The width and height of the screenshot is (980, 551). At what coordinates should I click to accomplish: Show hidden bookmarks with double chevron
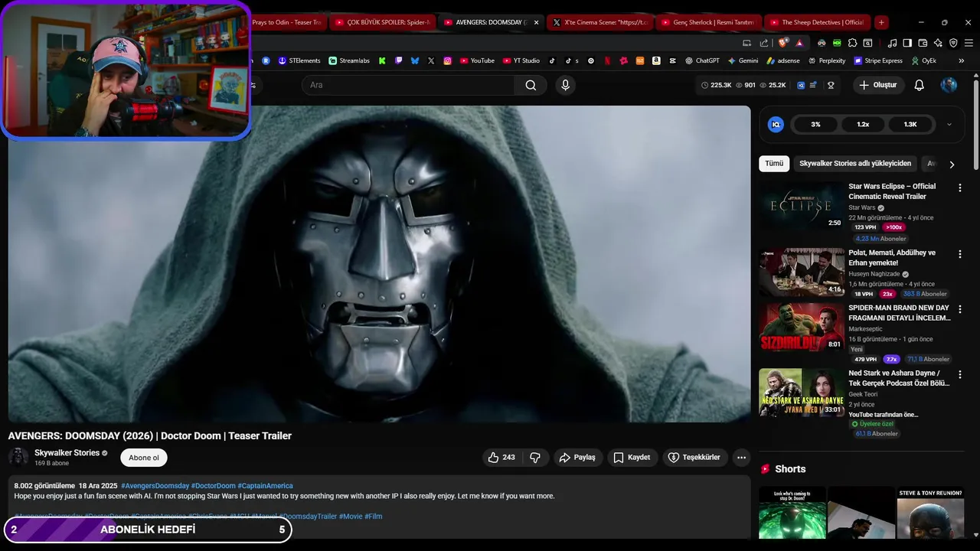(961, 60)
